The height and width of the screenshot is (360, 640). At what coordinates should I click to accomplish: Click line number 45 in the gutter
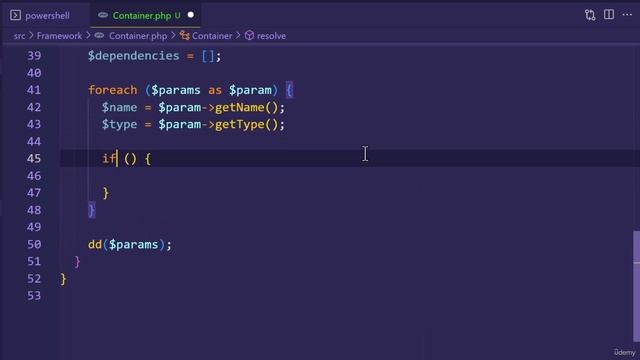tap(34, 159)
